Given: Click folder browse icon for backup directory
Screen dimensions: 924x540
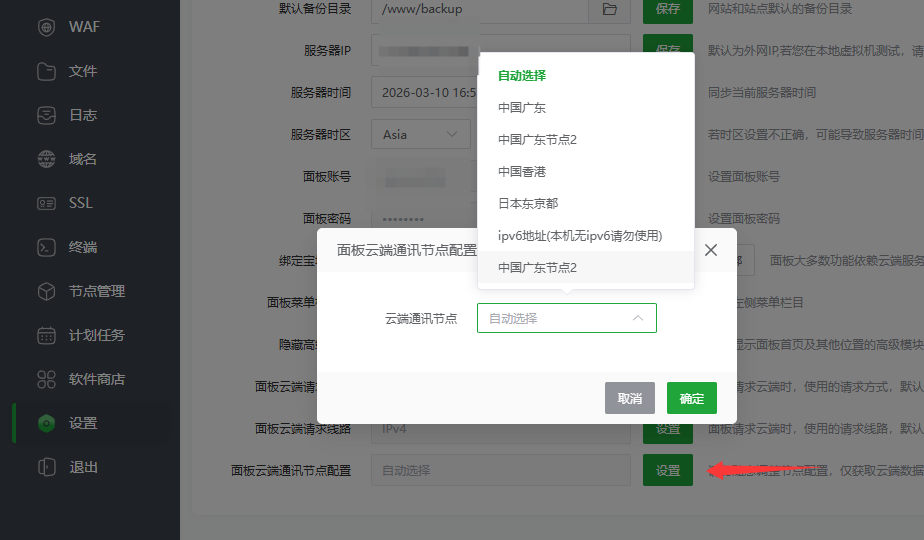Looking at the screenshot, I should (609, 9).
